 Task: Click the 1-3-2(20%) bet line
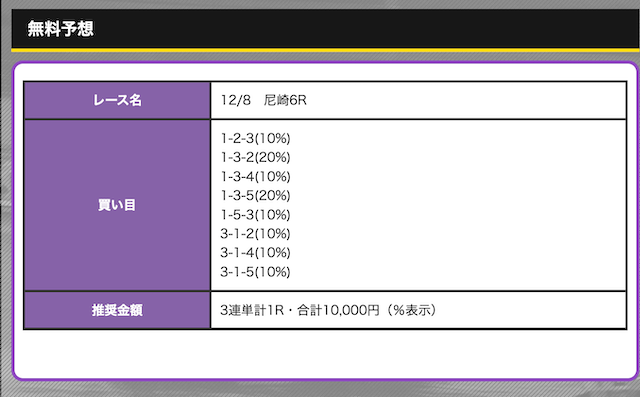pos(256,157)
